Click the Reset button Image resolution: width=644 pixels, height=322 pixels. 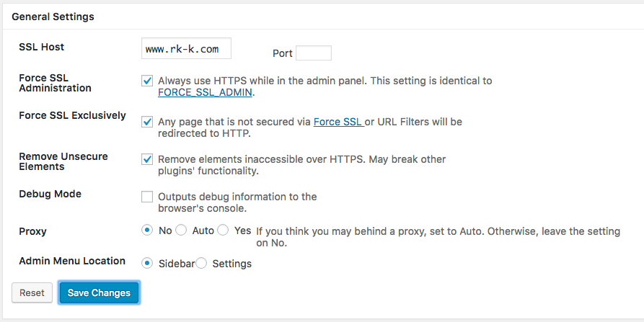(32, 293)
